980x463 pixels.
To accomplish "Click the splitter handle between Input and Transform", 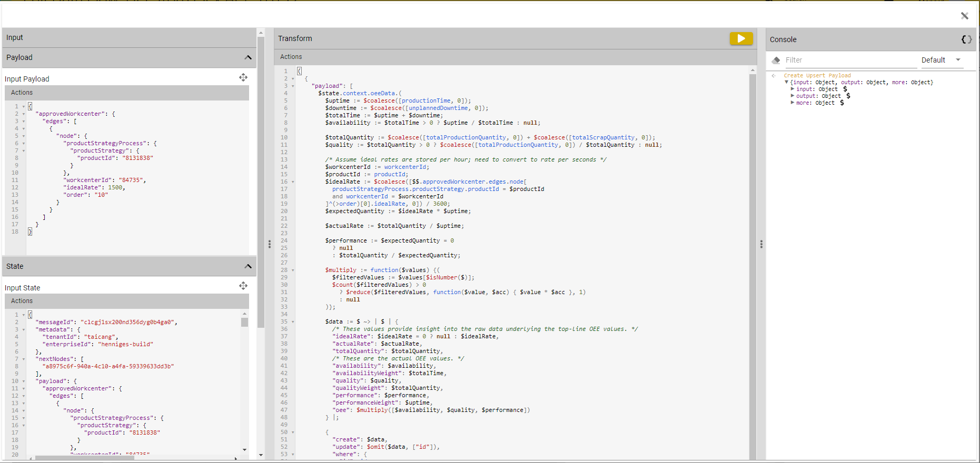I will pos(270,244).
